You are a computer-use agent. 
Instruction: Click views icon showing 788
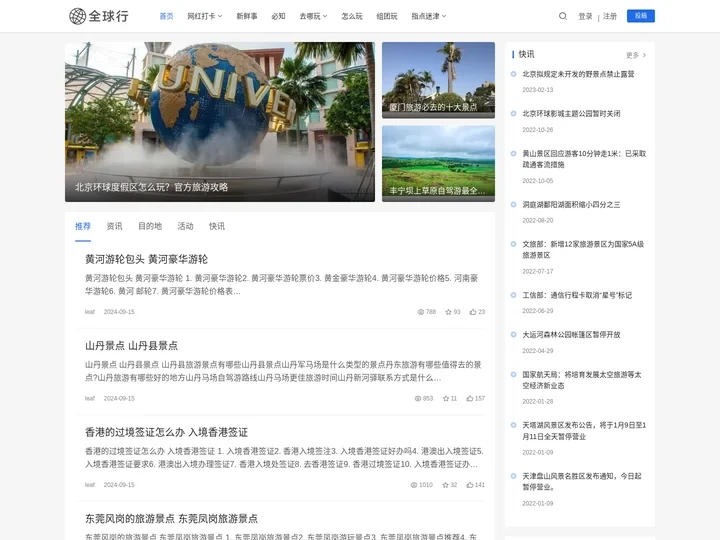(x=421, y=312)
